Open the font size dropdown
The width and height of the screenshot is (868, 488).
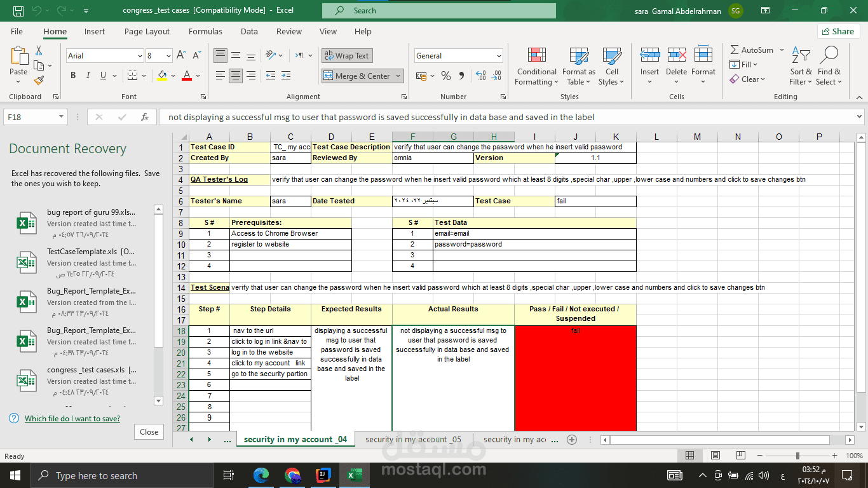(x=168, y=56)
